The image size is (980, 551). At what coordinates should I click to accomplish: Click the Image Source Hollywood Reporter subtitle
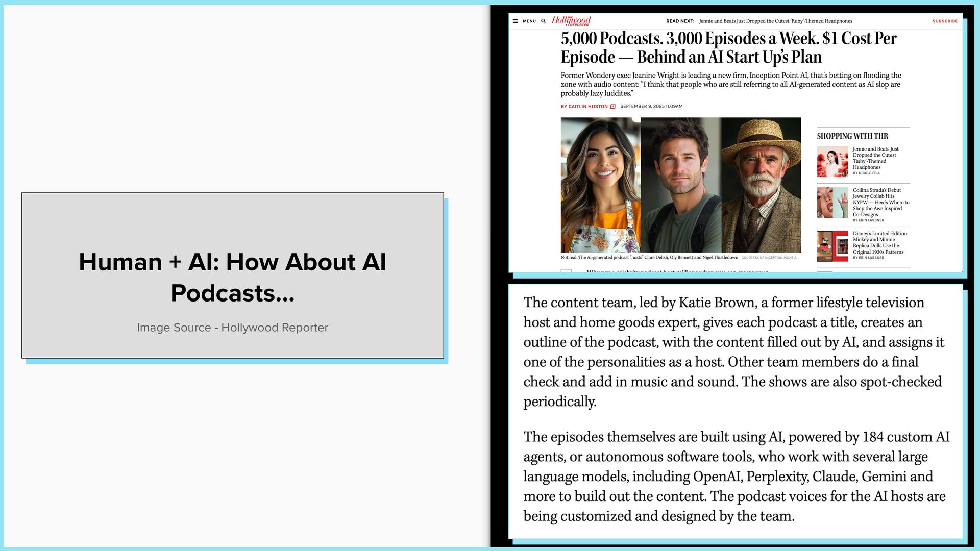pos(233,328)
